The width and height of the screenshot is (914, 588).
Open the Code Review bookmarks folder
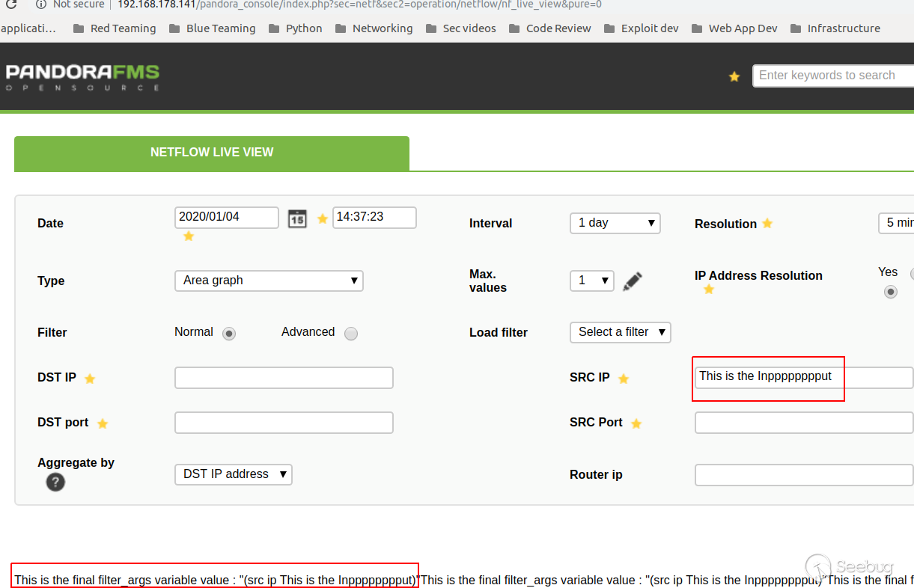[549, 28]
